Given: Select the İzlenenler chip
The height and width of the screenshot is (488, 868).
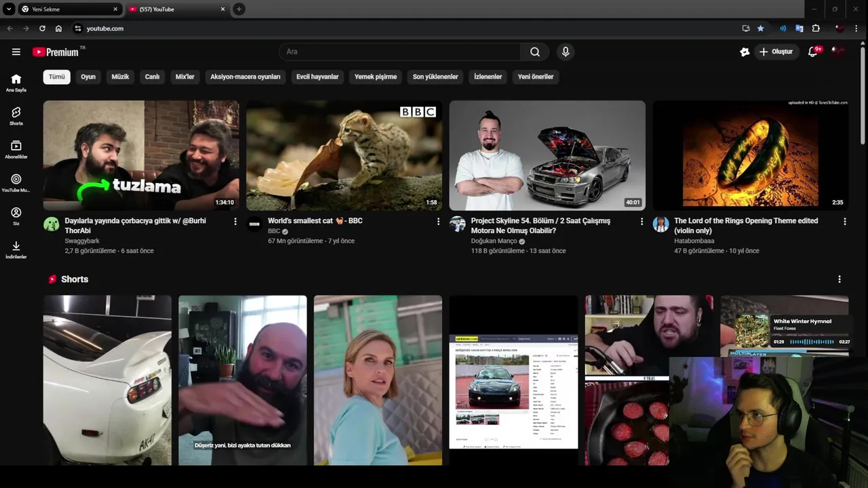Looking at the screenshot, I should pos(488,77).
